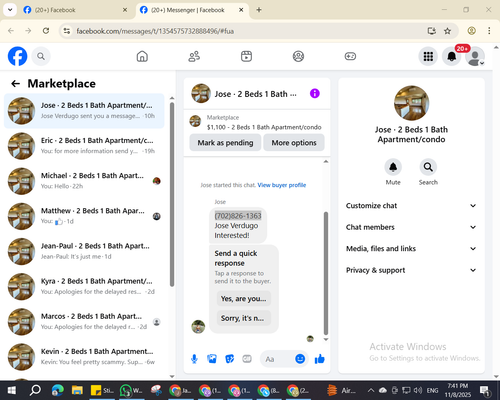Open the Reels video icon
The height and width of the screenshot is (400, 500).
[x=246, y=56]
